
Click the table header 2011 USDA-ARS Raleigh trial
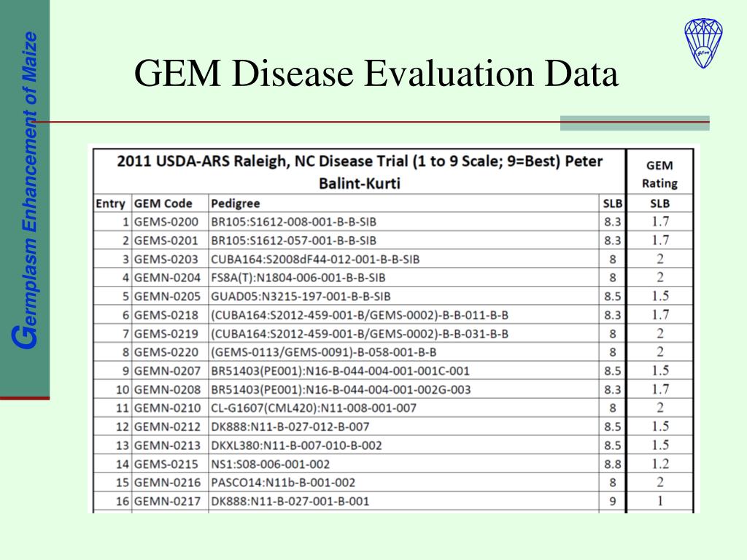tap(360, 172)
